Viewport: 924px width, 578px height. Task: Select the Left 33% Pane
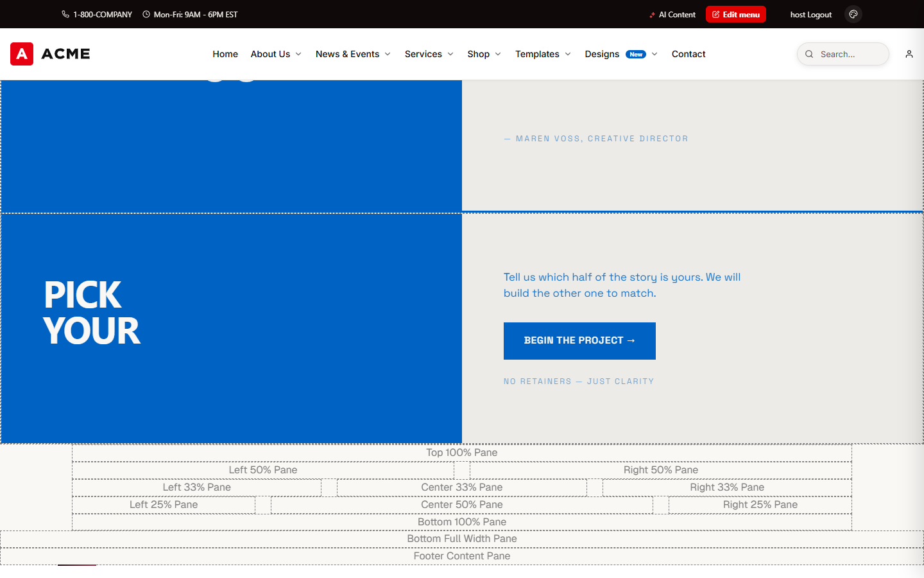pos(196,487)
